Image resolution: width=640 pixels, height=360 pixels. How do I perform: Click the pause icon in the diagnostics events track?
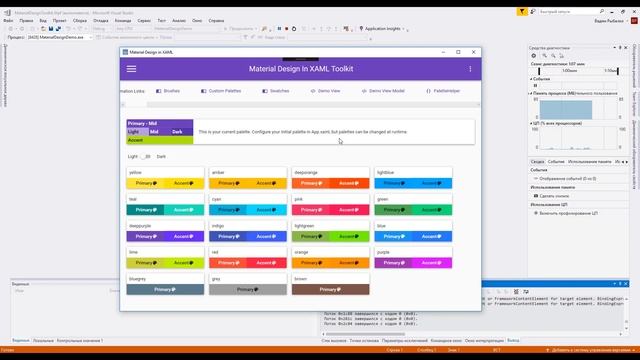(x=536, y=86)
